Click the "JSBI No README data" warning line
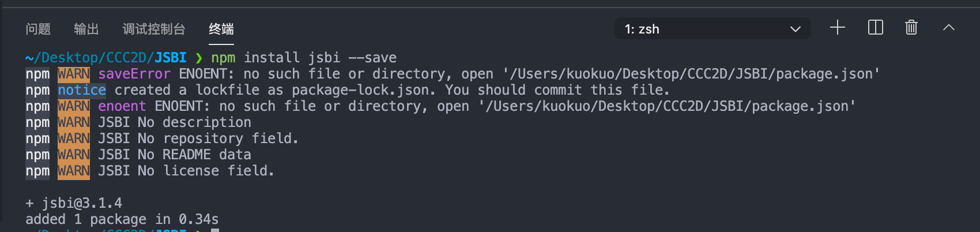This screenshot has height=232, width=980. [175, 155]
